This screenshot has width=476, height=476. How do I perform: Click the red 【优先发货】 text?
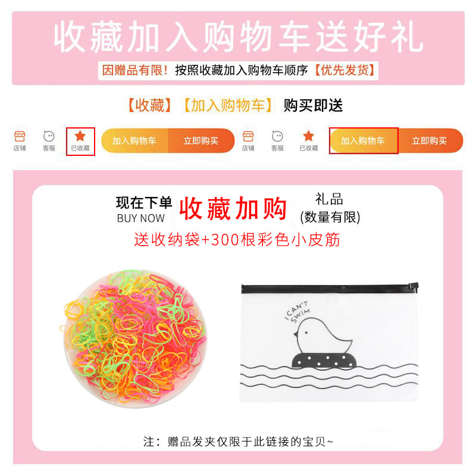tap(345, 70)
